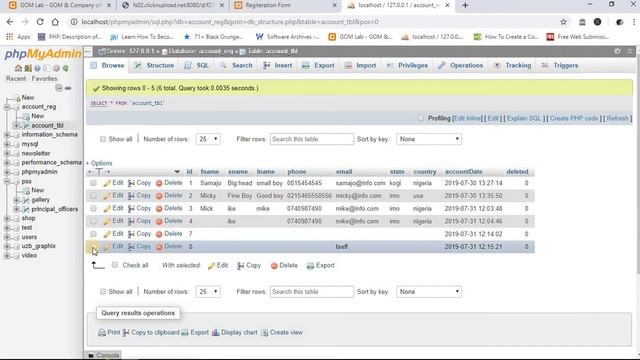Open the lower Sort by key dropdown
Image resolution: width=640 pixels, height=360 pixels.
coord(429,292)
